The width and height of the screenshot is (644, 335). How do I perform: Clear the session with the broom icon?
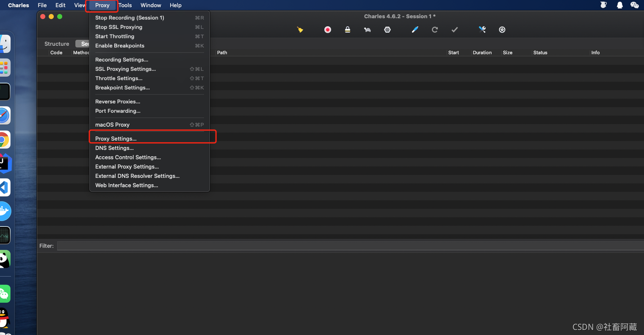(x=300, y=30)
